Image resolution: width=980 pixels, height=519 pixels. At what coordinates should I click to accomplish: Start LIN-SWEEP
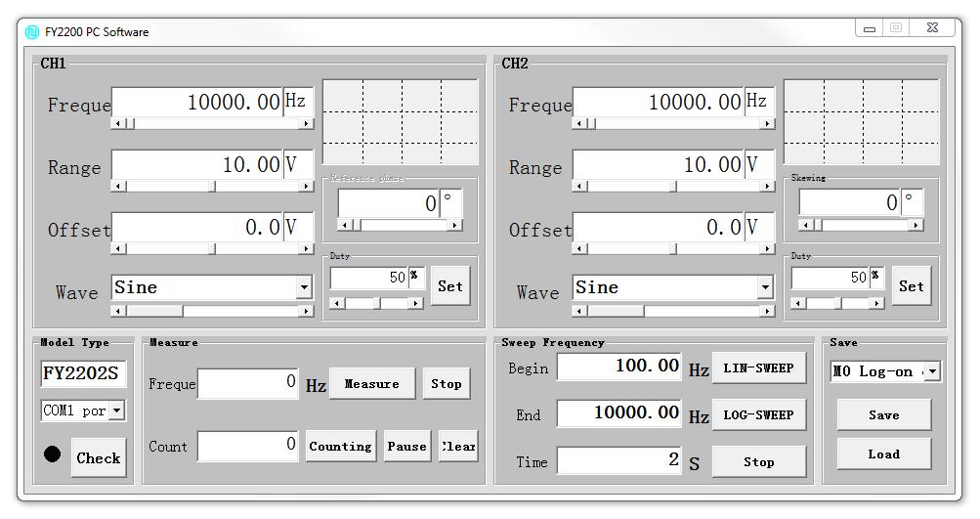click(x=759, y=368)
